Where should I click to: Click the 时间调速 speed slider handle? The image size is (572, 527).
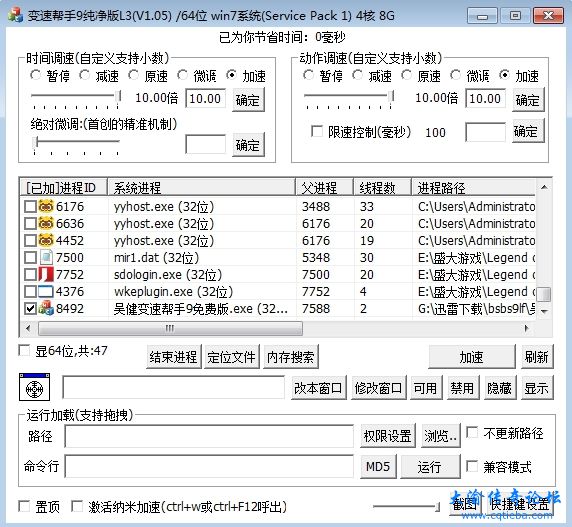click(118, 96)
